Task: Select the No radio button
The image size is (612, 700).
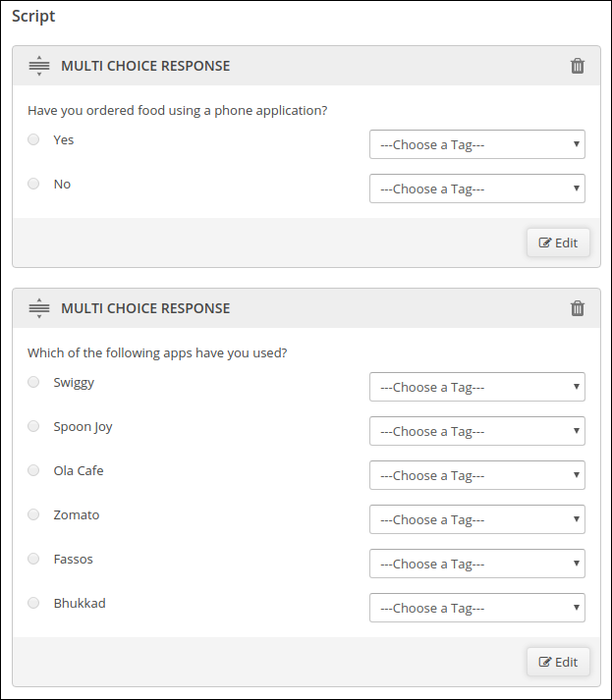Action: click(x=33, y=184)
